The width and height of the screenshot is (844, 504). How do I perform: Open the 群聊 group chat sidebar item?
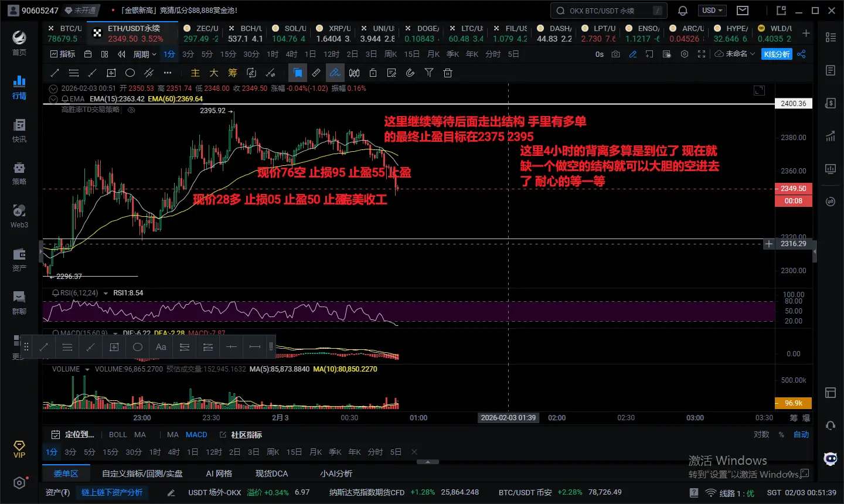tap(19, 302)
